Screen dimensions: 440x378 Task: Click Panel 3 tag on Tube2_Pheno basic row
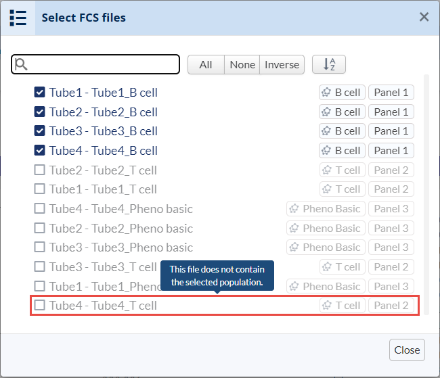tap(391, 228)
